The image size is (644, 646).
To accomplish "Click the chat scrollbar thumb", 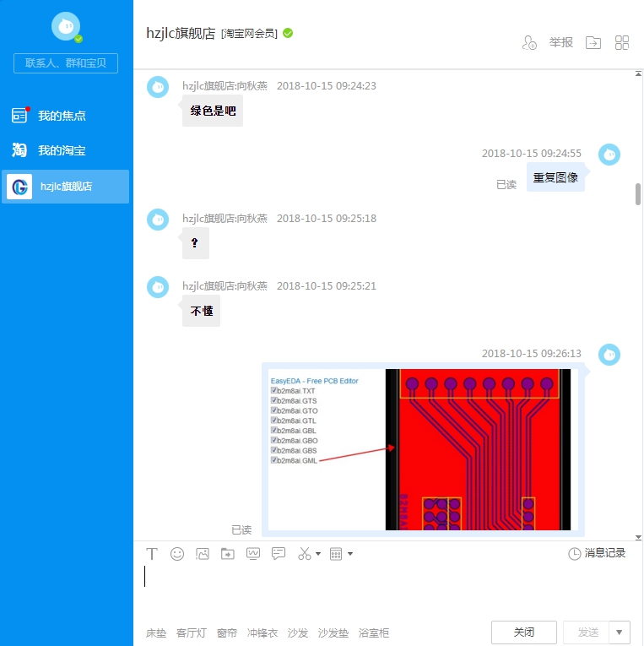I will point(638,193).
